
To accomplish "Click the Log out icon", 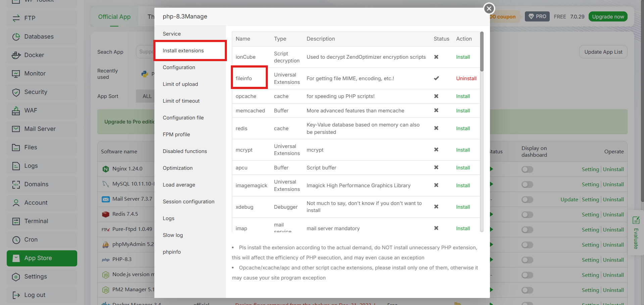I will (16, 295).
